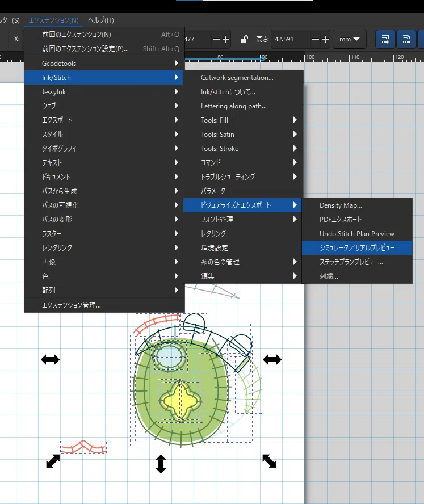Click the bottom-left diagonal scale handle
This screenshot has height=504, width=424.
53,461
